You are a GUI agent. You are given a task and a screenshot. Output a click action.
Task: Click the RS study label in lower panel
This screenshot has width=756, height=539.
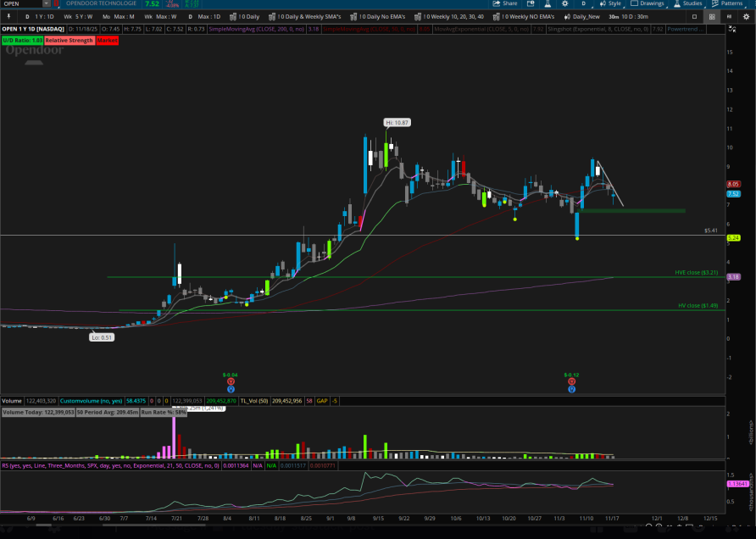111,466
